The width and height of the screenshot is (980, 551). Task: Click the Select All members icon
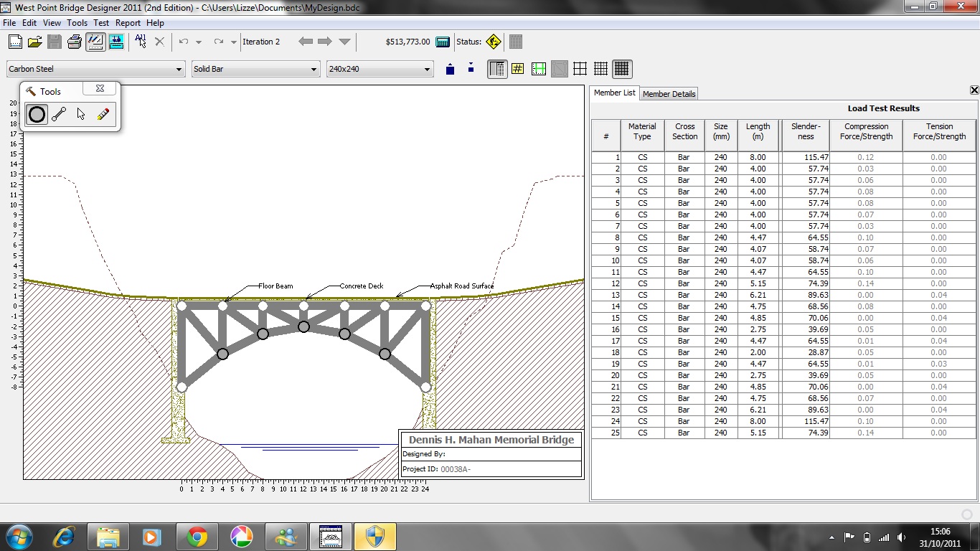point(141,42)
